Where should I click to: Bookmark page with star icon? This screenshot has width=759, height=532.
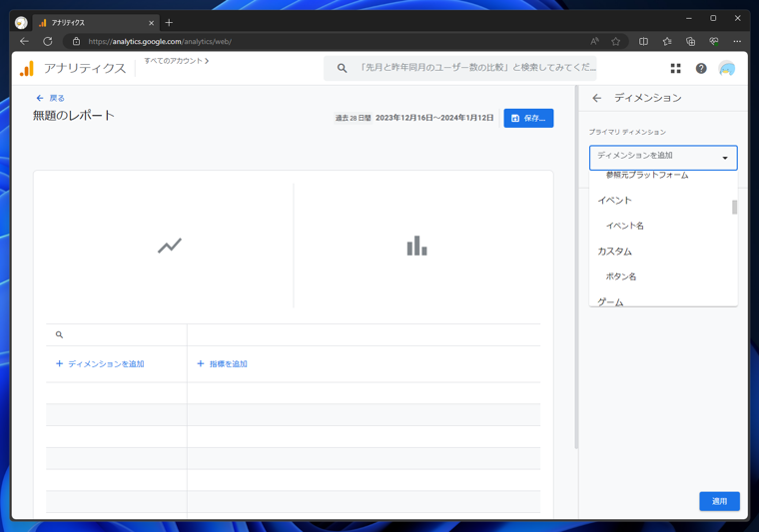coord(616,42)
